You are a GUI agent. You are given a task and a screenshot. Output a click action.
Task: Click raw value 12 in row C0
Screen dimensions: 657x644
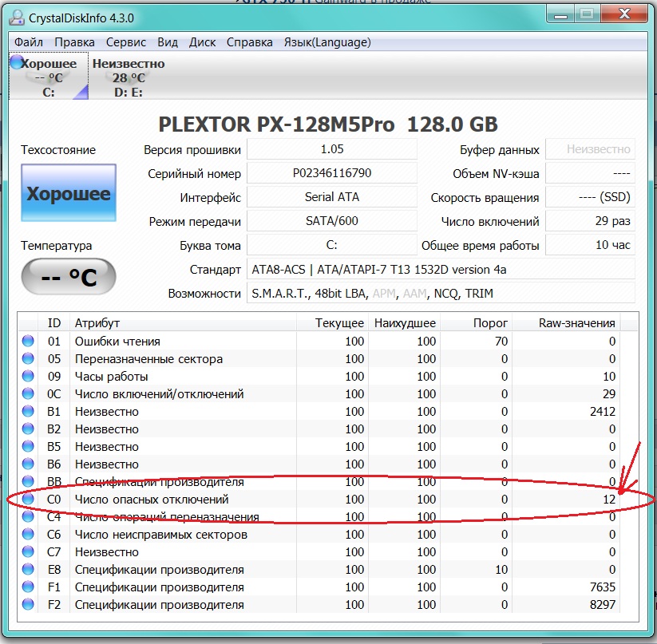pyautogui.click(x=609, y=499)
